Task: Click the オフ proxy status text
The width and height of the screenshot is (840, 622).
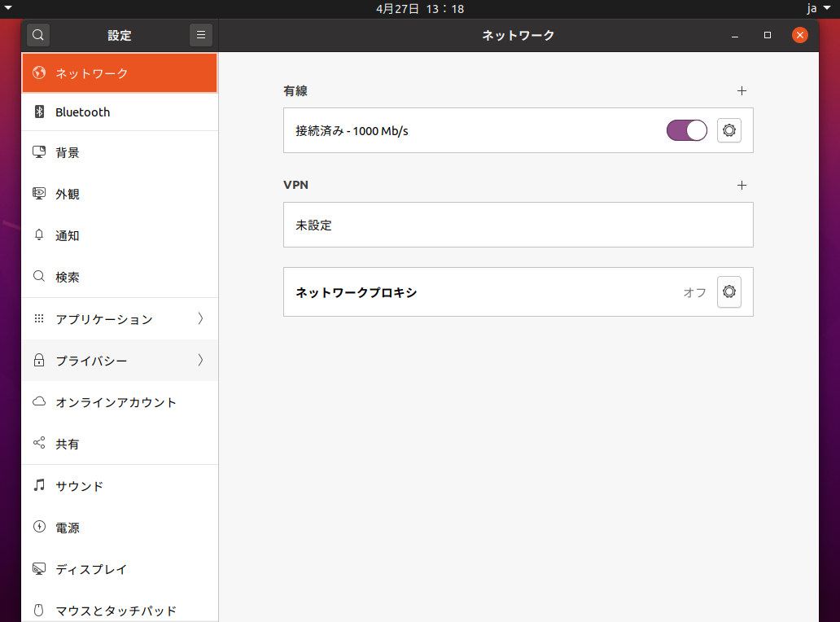Action: click(694, 292)
